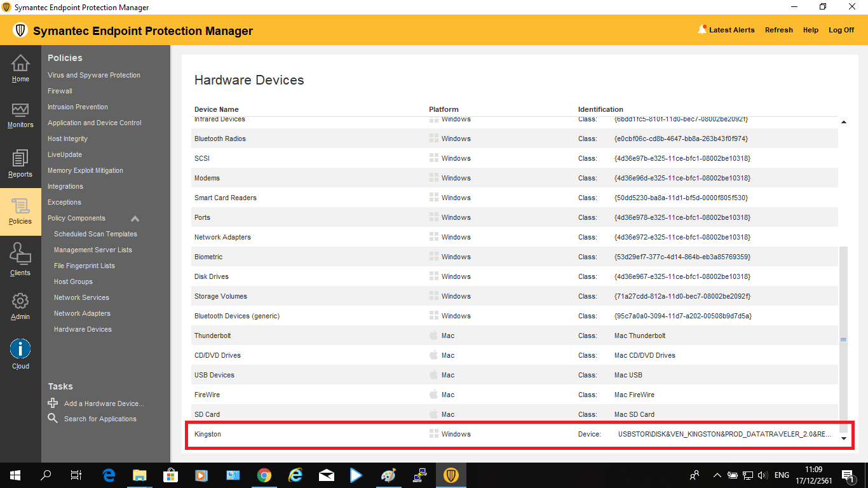The height and width of the screenshot is (488, 868).
Task: Open the Clients section icon
Action: (x=20, y=255)
